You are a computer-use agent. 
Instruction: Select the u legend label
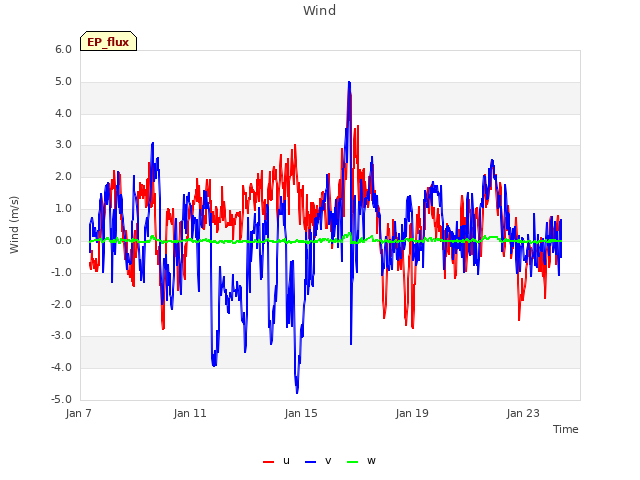[286, 461]
